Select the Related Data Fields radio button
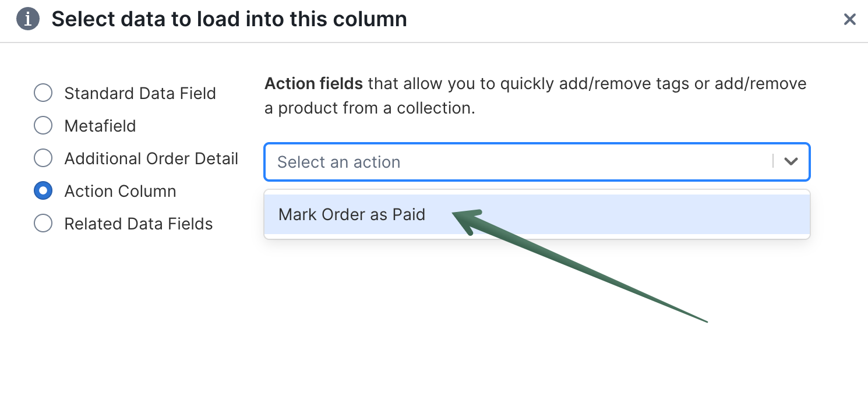868x396 pixels. pos(43,223)
